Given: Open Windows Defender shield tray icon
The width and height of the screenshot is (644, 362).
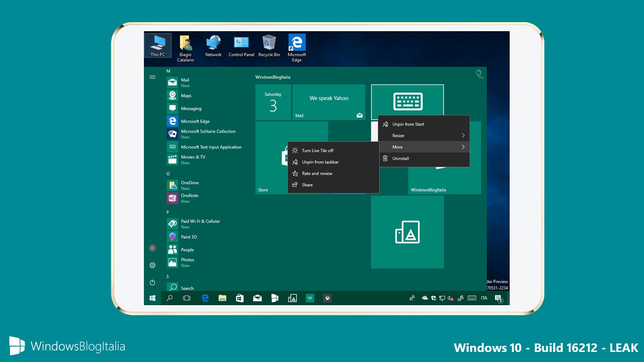Looking at the screenshot, I should pyautogui.click(x=434, y=298).
